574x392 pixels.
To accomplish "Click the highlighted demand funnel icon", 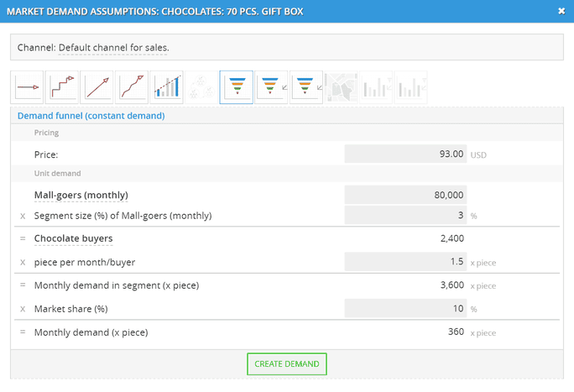I will (237, 86).
